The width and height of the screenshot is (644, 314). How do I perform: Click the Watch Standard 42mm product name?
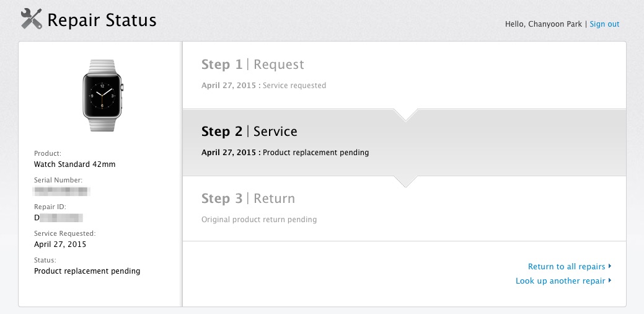[x=74, y=164]
